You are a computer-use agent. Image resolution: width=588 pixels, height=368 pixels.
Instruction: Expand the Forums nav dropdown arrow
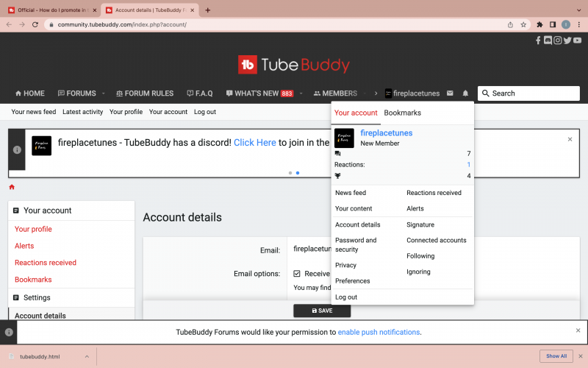[x=103, y=93]
